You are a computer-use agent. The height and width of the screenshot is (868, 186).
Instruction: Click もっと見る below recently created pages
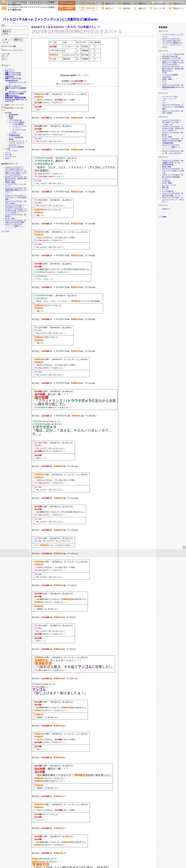pyautogui.click(x=5, y=231)
